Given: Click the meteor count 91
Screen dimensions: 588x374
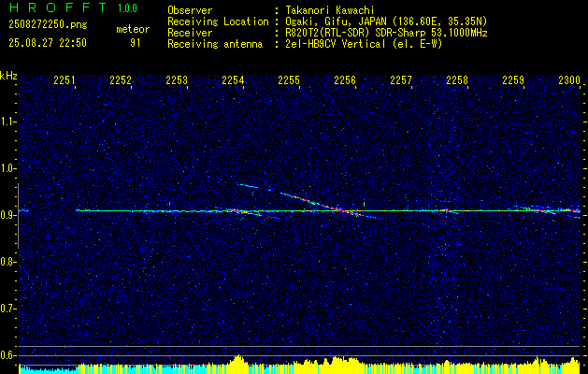Looking at the screenshot, I should (136, 43).
